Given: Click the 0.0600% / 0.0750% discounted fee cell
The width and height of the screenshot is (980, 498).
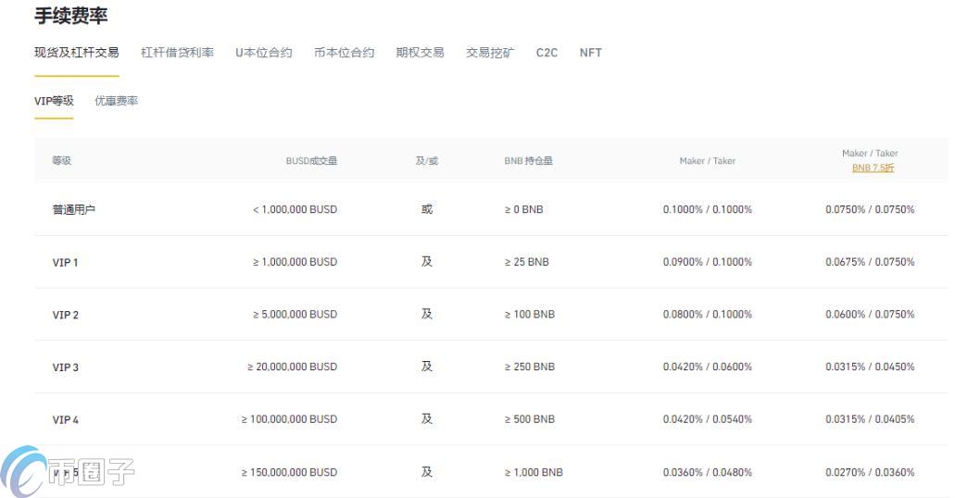Looking at the screenshot, I should point(870,315).
